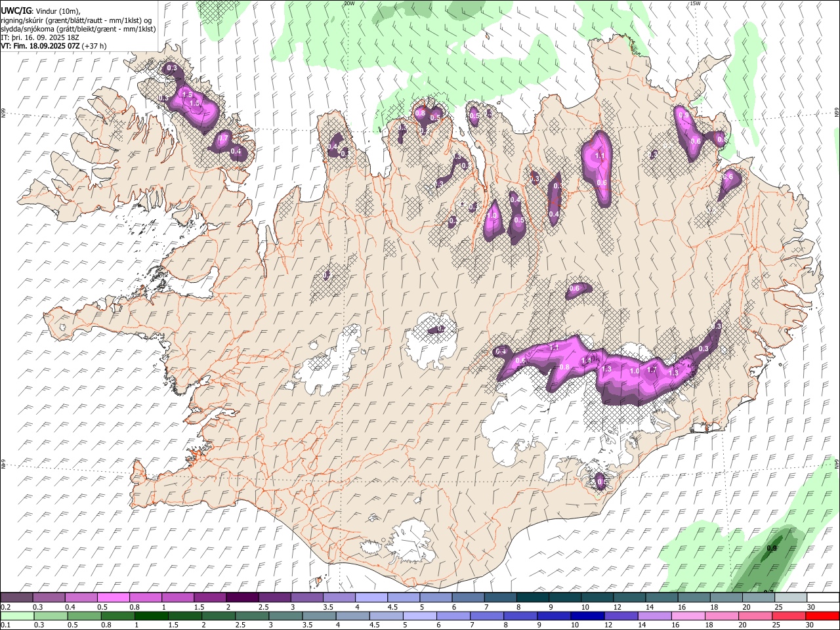Pick the upper legend swatch starting at 8
The image size is (840, 630).
pyautogui.click(x=532, y=598)
